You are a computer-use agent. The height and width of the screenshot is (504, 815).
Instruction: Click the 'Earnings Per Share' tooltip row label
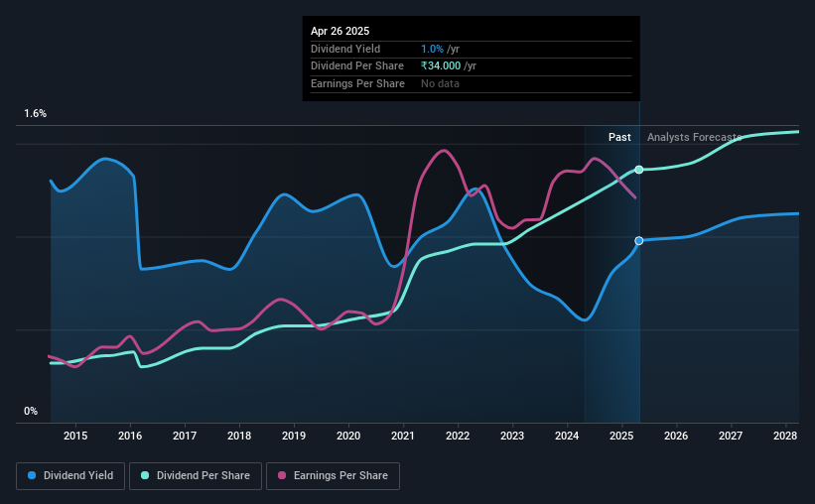point(357,83)
